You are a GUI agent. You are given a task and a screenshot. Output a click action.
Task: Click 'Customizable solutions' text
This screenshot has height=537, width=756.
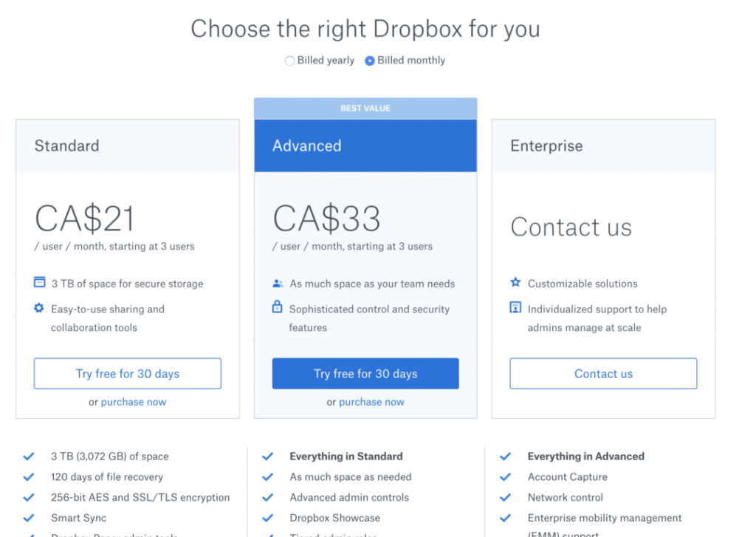point(583,284)
